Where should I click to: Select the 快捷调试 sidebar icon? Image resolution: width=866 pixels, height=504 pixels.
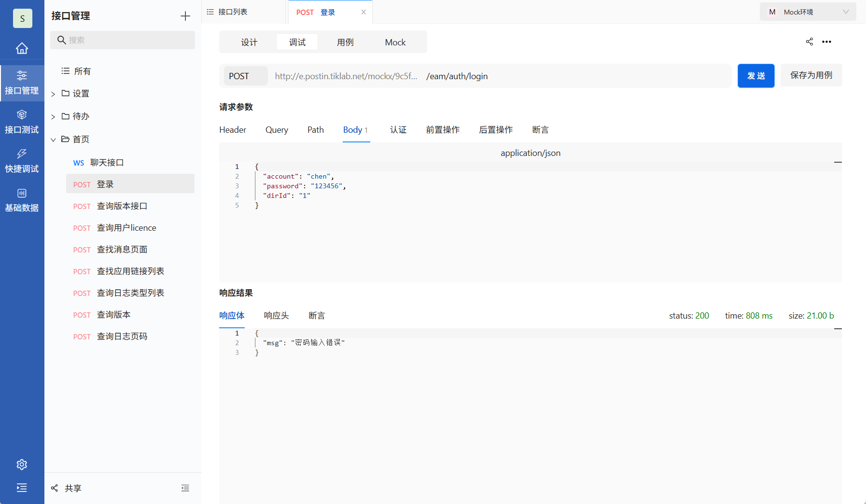click(x=22, y=160)
